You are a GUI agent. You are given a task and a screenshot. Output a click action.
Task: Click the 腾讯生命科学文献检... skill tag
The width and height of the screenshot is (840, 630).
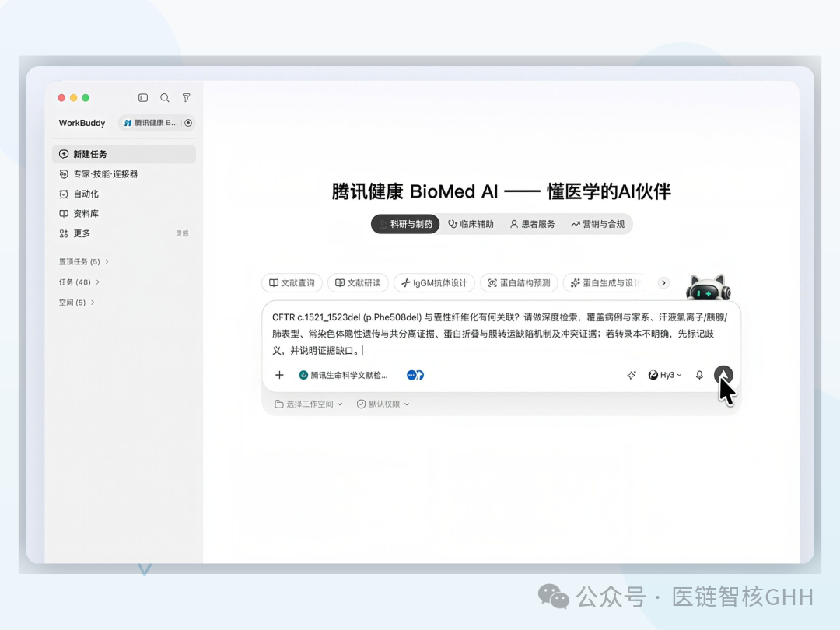344,375
